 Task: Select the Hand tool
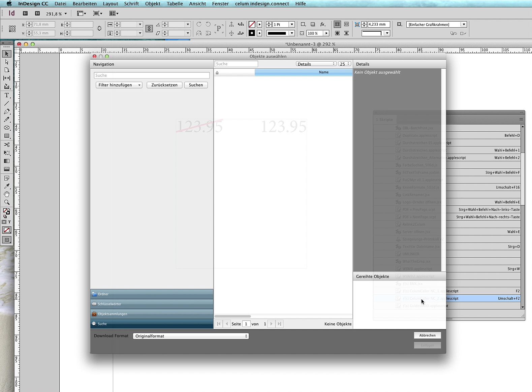7,194
